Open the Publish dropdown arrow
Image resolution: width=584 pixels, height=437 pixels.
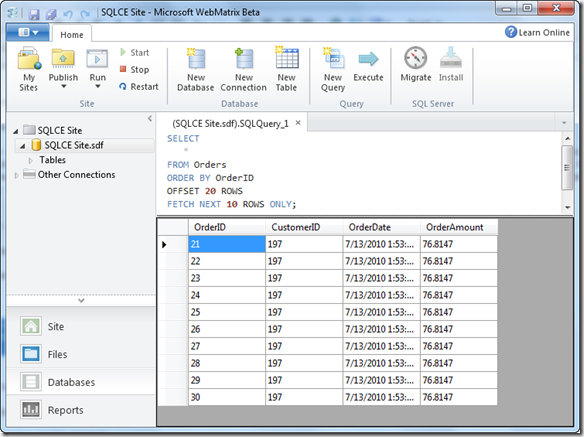[63, 87]
